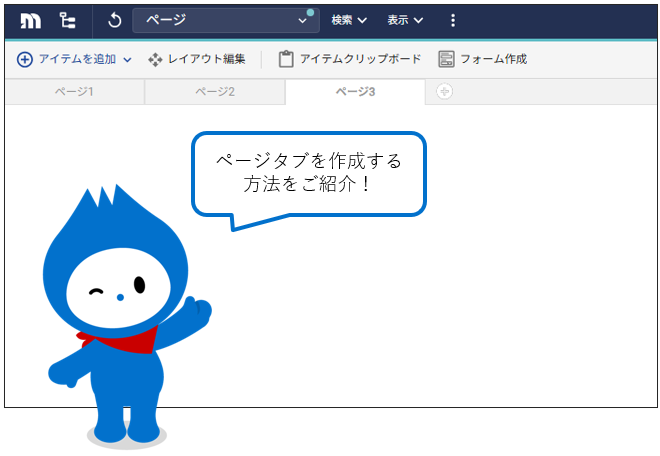This screenshot has width=660, height=456.
Task: Switch to the ページ1 tab
Action: (x=74, y=92)
